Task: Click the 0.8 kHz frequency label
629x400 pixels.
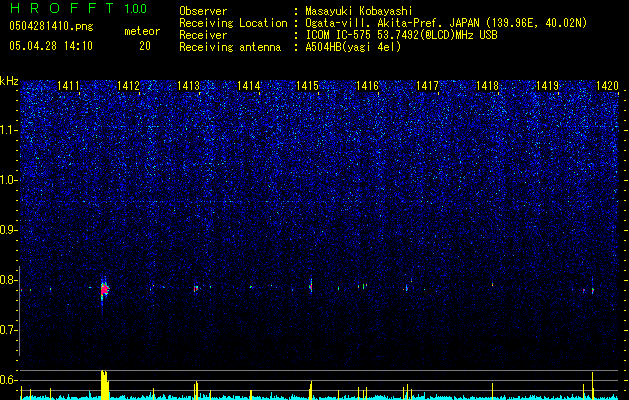Action: coord(9,280)
